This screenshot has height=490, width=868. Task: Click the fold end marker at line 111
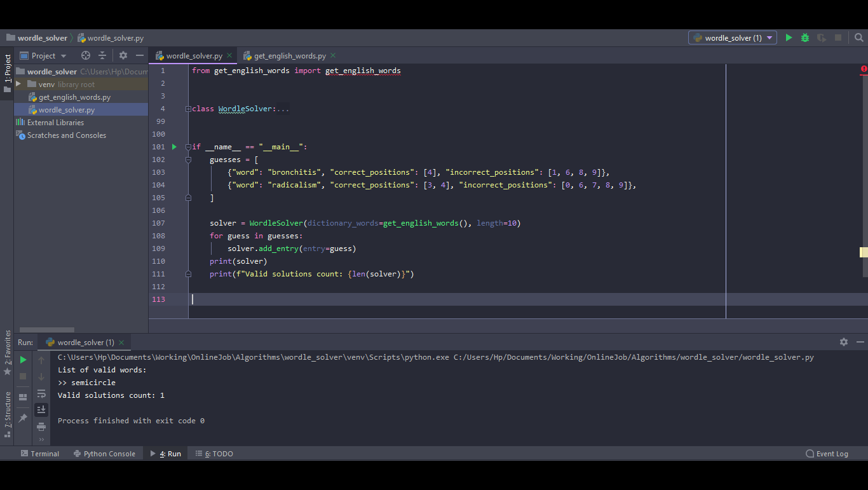(x=188, y=274)
